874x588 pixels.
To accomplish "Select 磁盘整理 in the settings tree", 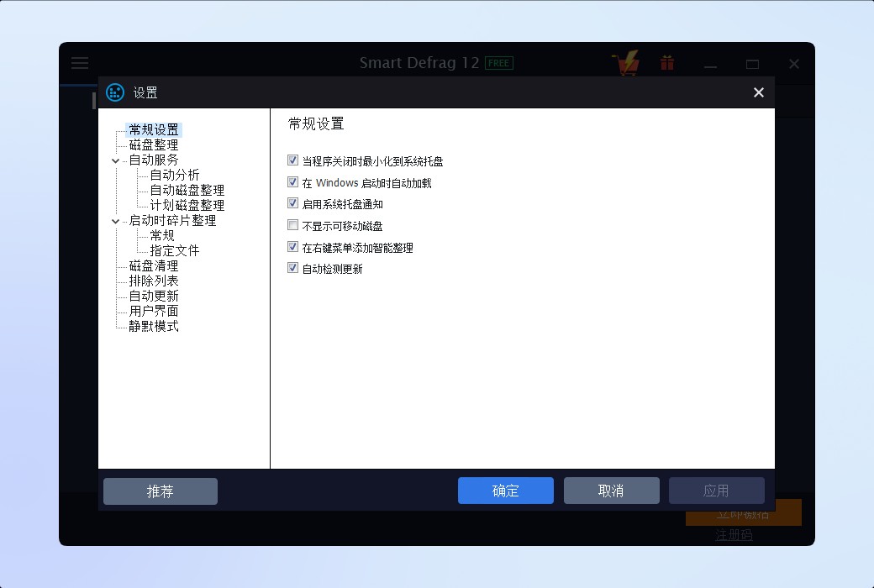I will pos(154,145).
